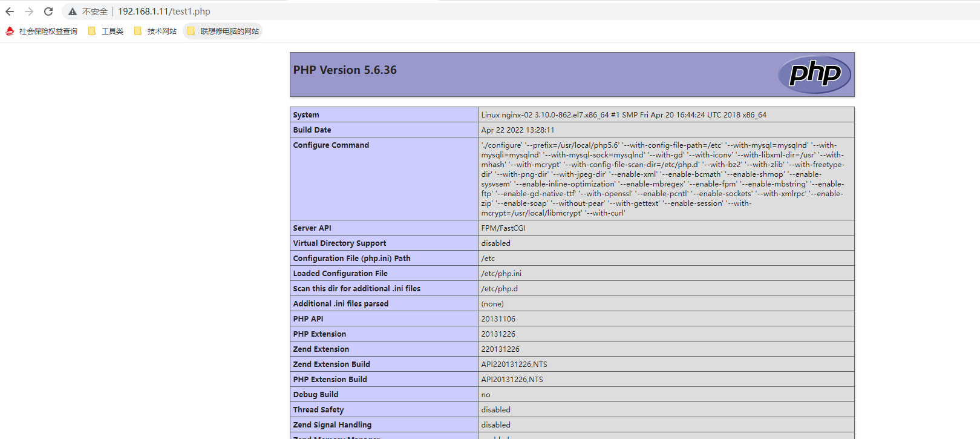Click Scan this dir for additional .ini files

[x=356, y=289]
